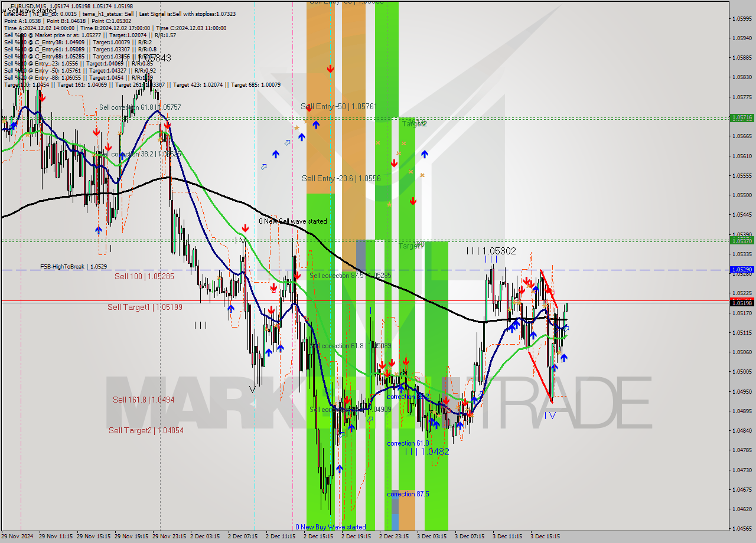Click the current price tag 1.05198
The height and width of the screenshot is (543, 756).
(742, 303)
